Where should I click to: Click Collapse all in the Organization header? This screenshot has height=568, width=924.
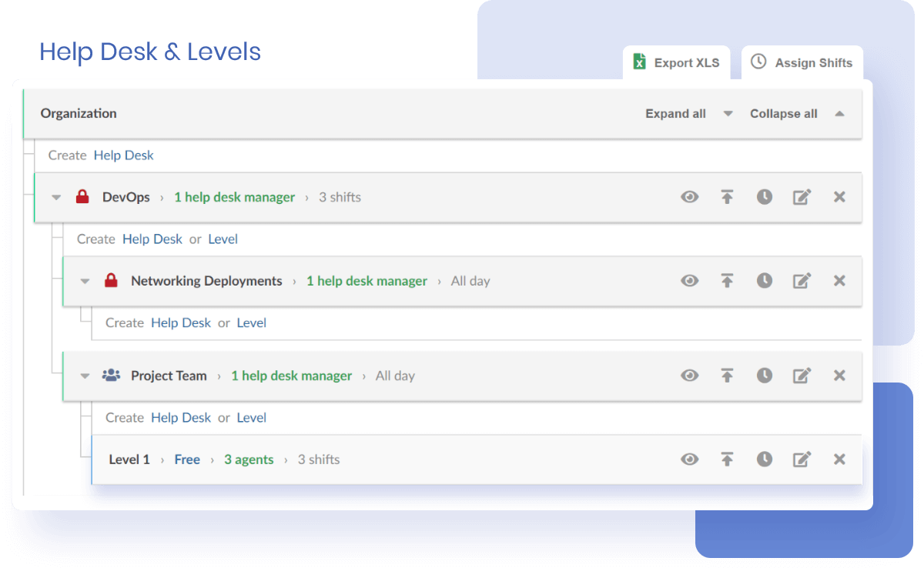[x=783, y=113]
